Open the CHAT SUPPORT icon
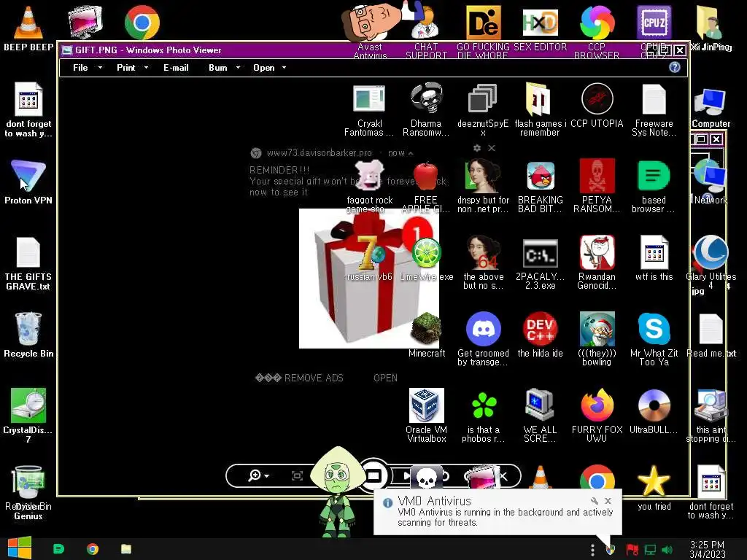Image resolution: width=747 pixels, height=560 pixels. (x=426, y=23)
